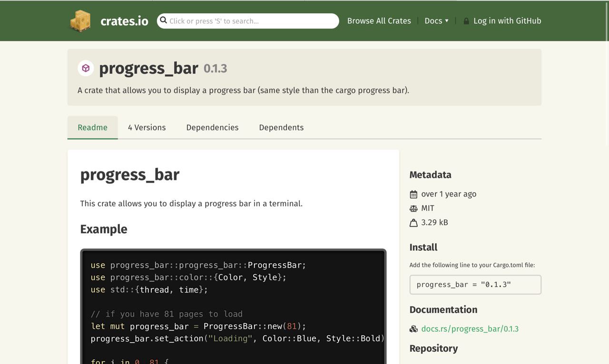Click the Install heading
Screen dimensions: 609x364
click(x=423, y=247)
